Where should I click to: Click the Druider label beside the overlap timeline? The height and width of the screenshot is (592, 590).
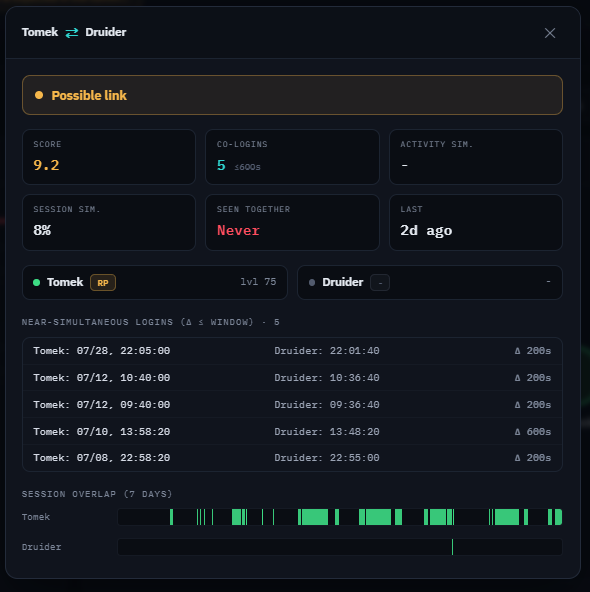point(42,547)
